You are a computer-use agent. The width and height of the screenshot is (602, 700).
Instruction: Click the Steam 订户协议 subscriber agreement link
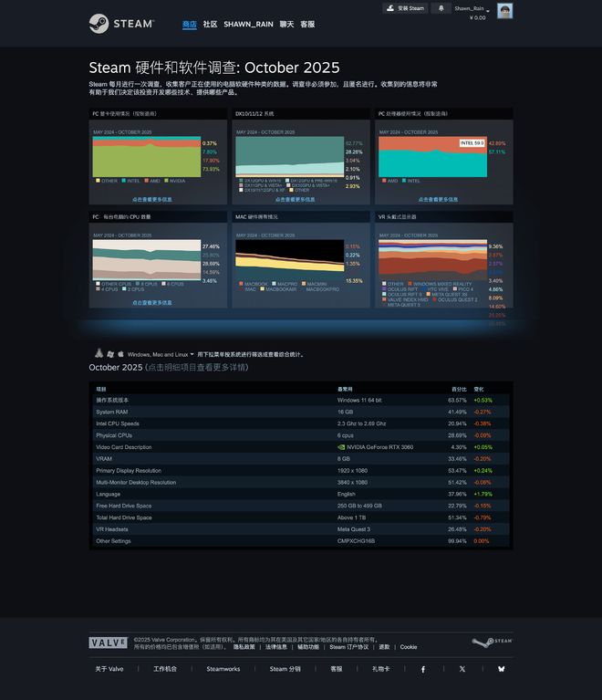tap(349, 647)
